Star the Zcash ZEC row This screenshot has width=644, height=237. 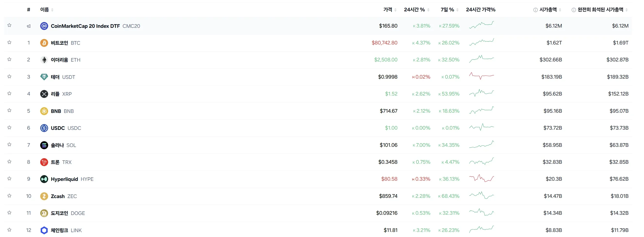coord(9,196)
